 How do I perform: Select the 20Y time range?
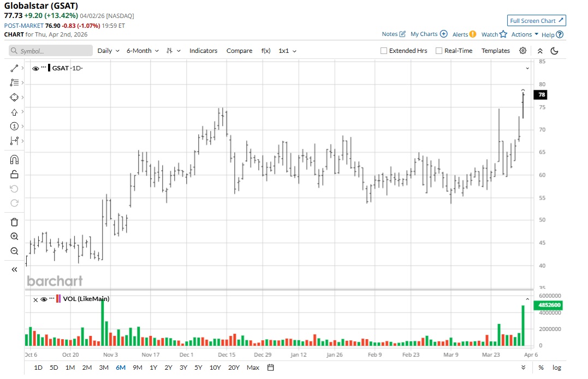(x=234, y=368)
